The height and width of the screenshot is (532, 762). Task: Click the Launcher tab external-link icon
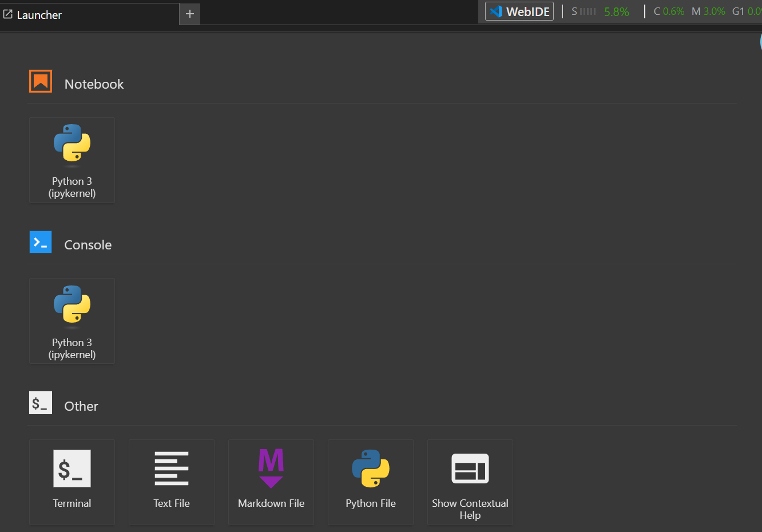[8, 14]
